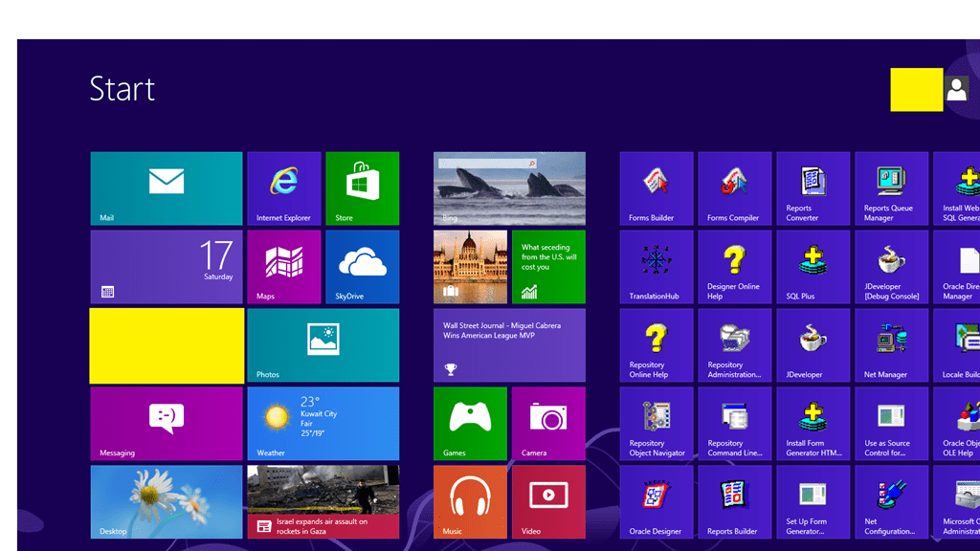Viewport: 980px width, 551px height.
Task: Open the Calendar tile showing 17 Saturday
Action: pos(167,267)
